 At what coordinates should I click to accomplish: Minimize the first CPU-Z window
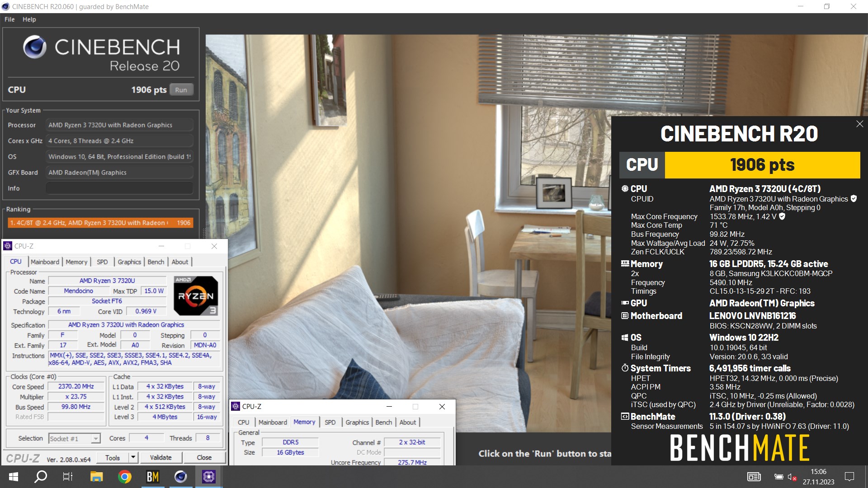(161, 246)
